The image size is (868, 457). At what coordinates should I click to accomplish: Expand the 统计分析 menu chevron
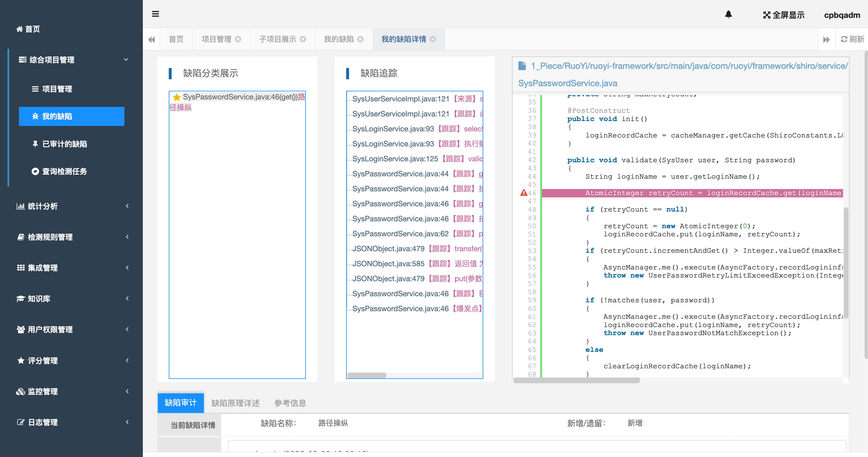pyautogui.click(x=127, y=206)
